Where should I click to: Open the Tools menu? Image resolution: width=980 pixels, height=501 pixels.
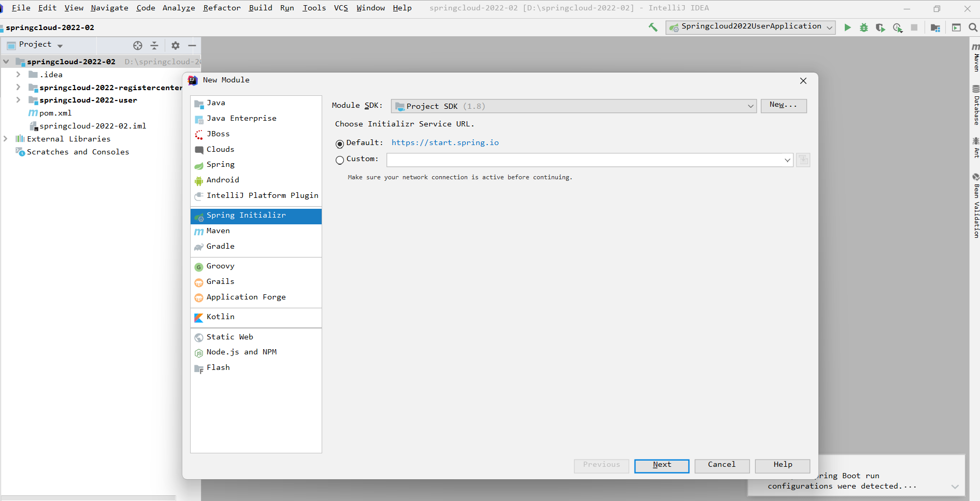pos(314,8)
